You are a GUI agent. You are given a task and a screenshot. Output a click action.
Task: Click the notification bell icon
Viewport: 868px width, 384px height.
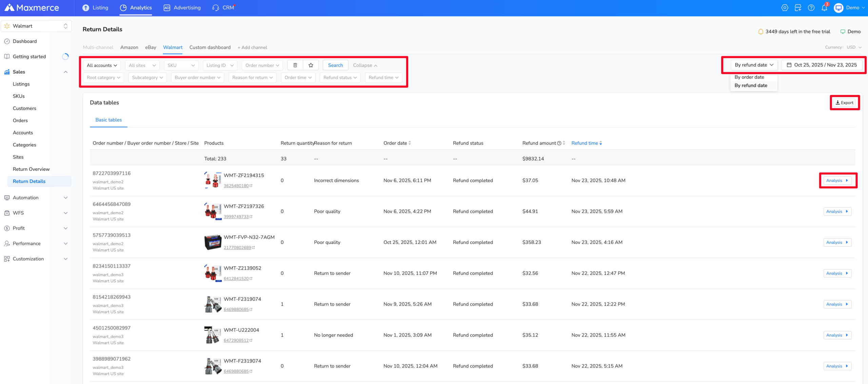pos(824,8)
